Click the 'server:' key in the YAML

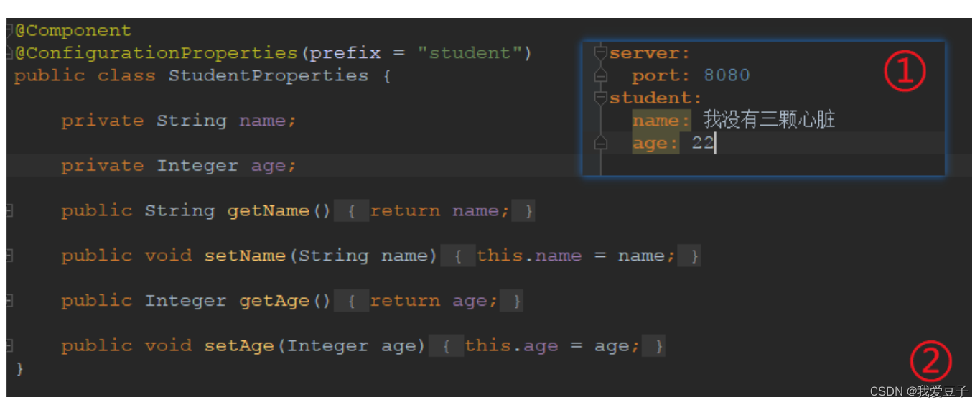tap(649, 53)
